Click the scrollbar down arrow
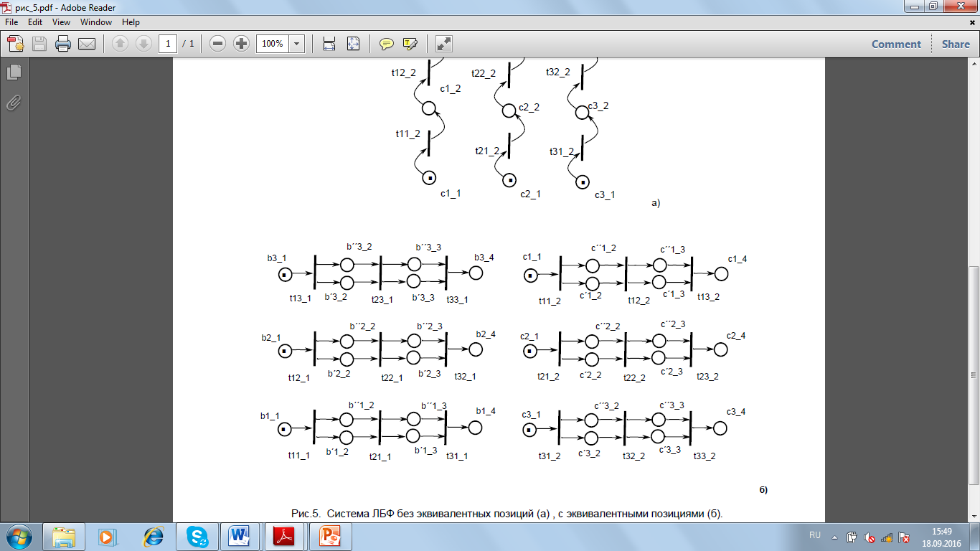980x551 pixels. 974,516
